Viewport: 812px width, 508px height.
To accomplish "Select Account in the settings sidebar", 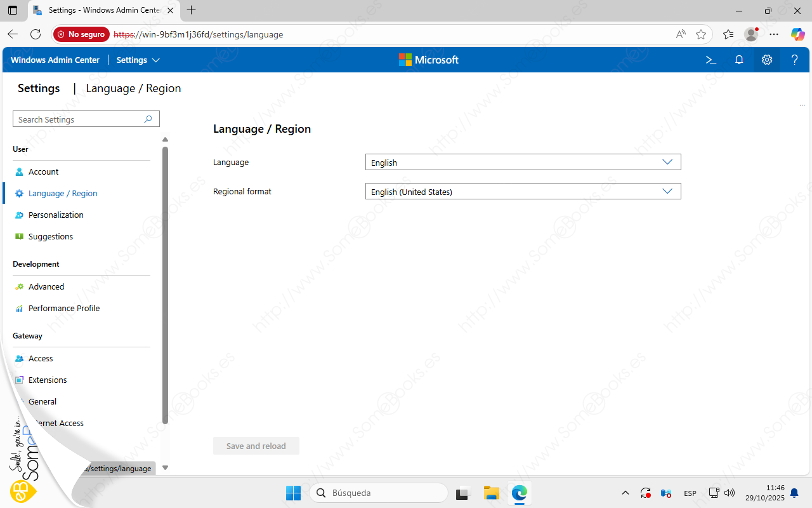I will pos(43,171).
